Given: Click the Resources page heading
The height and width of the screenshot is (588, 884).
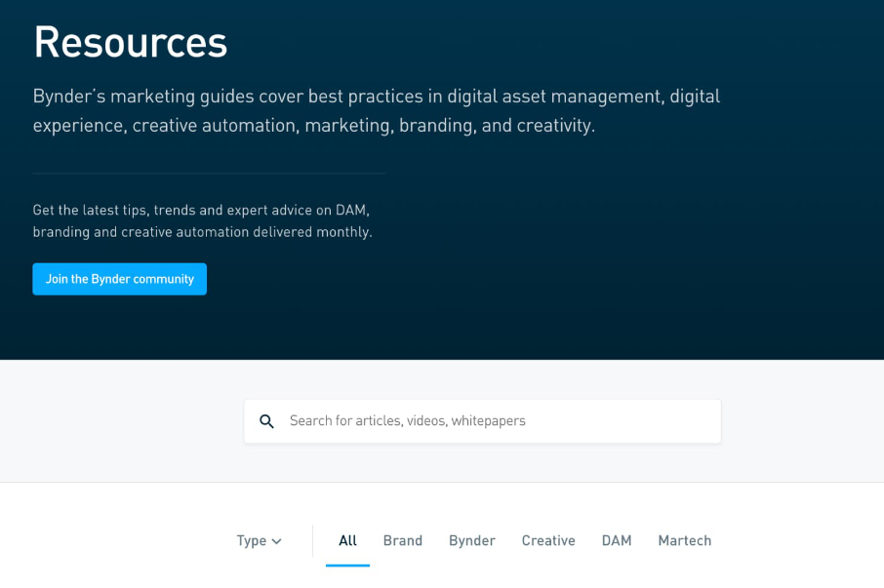Looking at the screenshot, I should click(x=130, y=42).
